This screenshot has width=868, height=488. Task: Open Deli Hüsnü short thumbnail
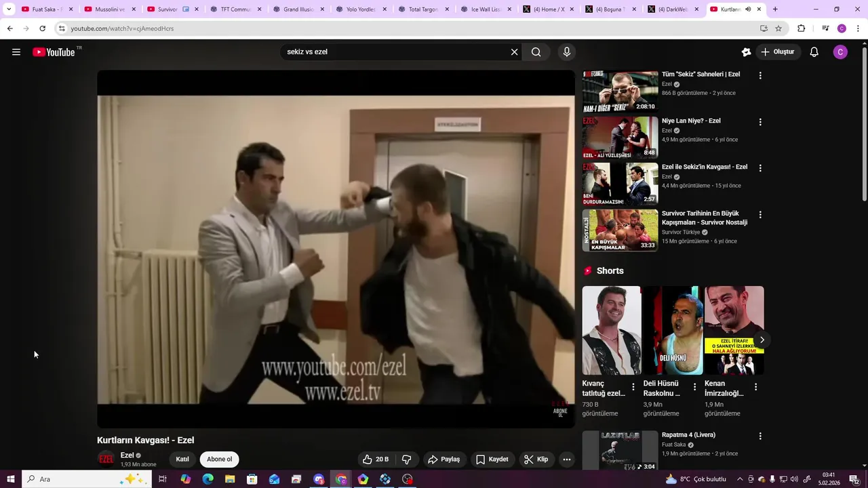point(673,330)
